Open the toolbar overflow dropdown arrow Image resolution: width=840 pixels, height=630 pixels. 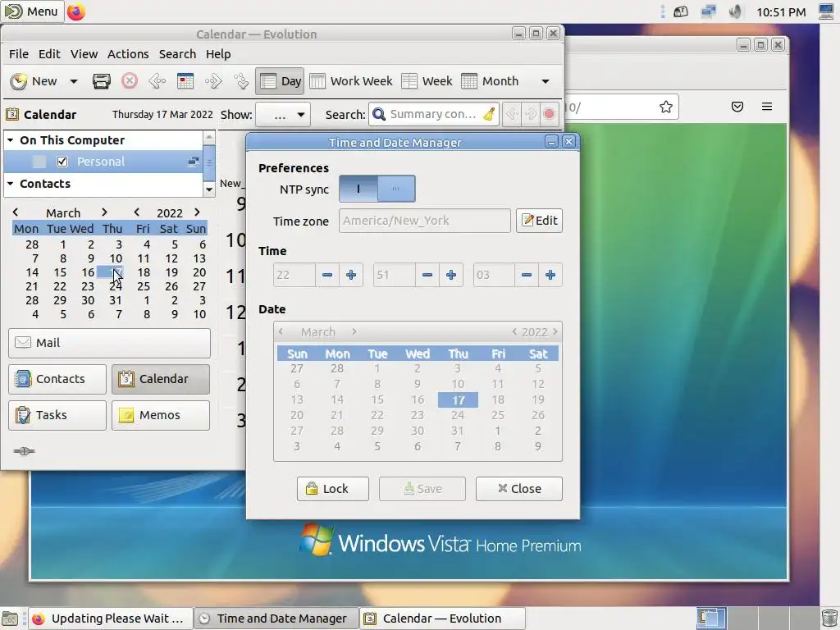(x=546, y=81)
